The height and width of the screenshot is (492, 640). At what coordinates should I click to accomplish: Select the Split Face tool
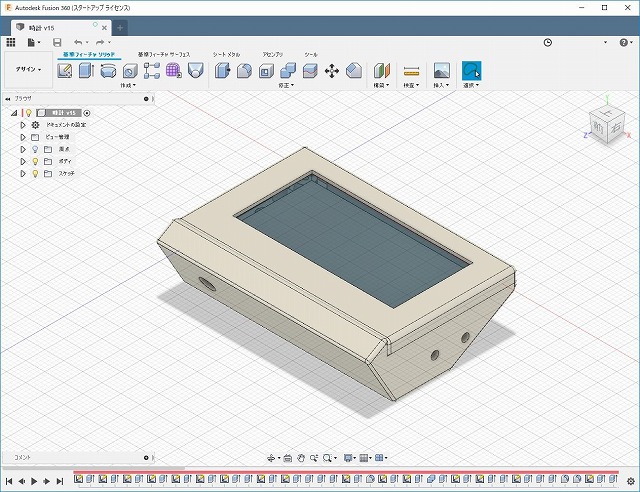310,71
